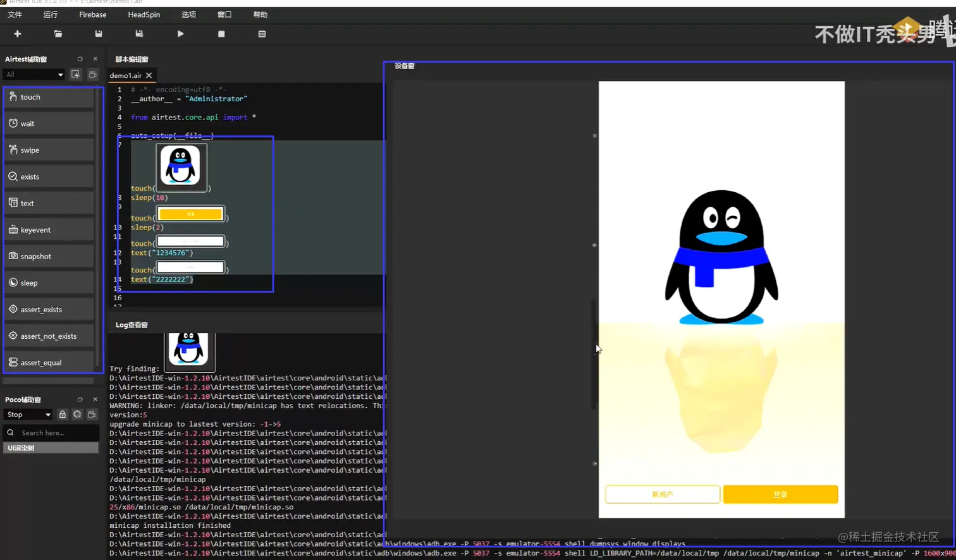This screenshot has height=560, width=956.
Task: Click the Poco record camera icon
Action: [x=92, y=415]
